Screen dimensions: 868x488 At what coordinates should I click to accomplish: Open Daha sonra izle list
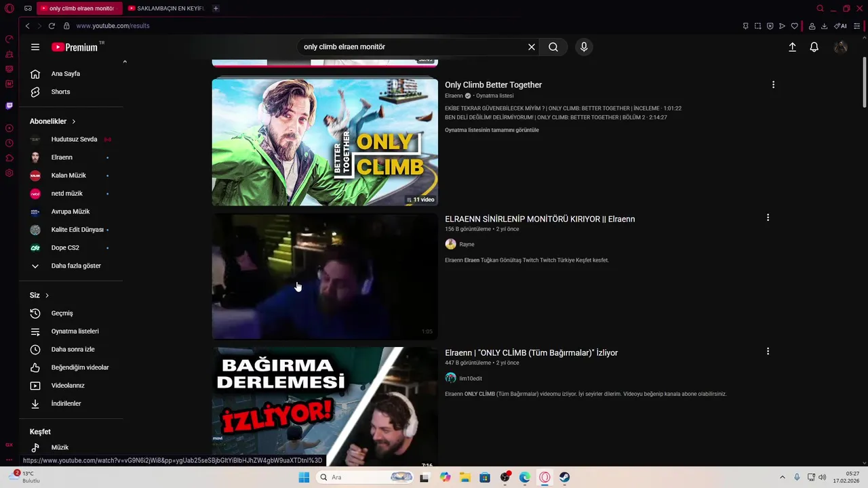coord(72,349)
